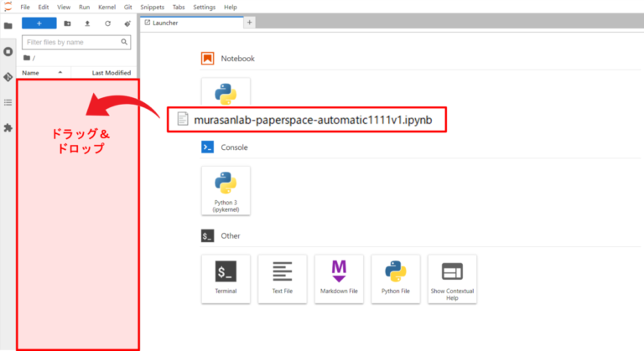Viewport: 644px width, 351px height.
Task: Open the Table of Contents panel
Action: coord(8,102)
